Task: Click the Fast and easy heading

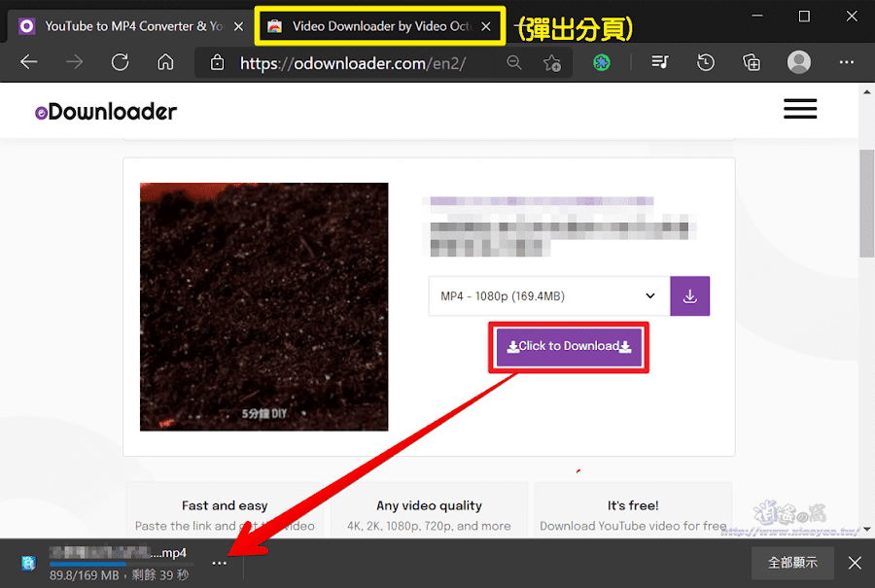Action: (x=225, y=505)
